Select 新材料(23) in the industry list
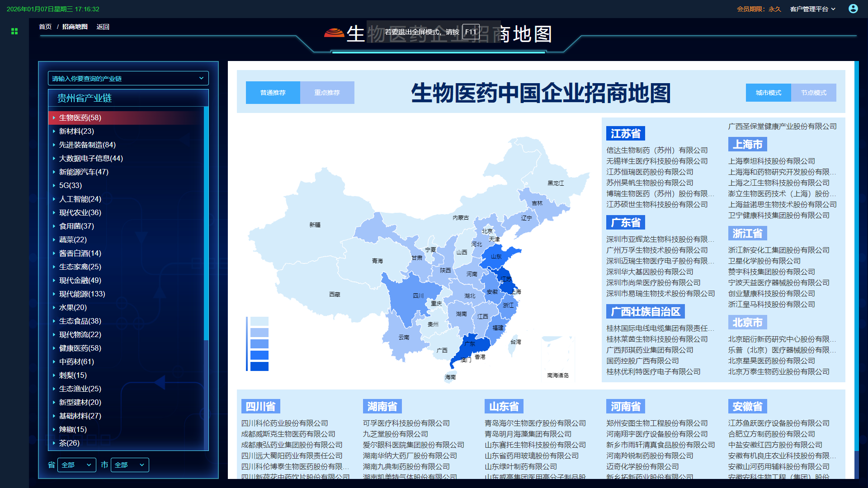The height and width of the screenshot is (488, 868). (76, 131)
